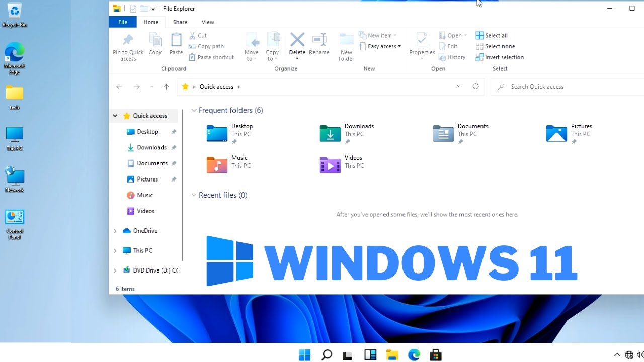Open the Easy access dropdown
This screenshot has width=644, height=362.
(380, 46)
